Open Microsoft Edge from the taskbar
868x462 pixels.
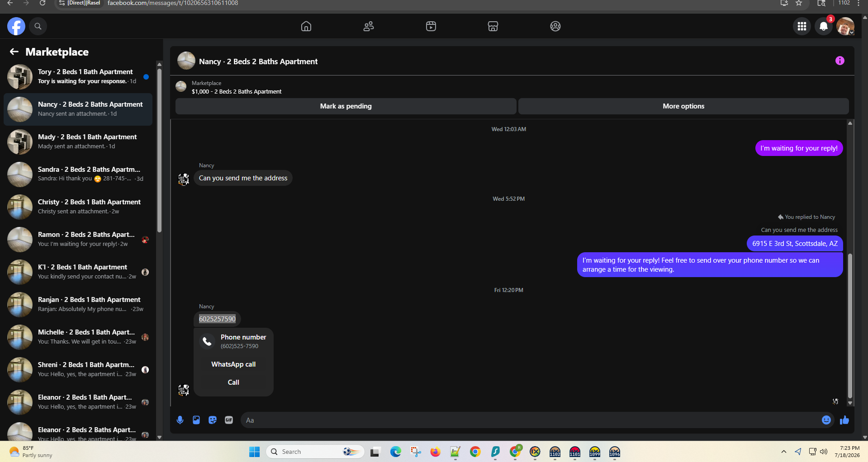[396, 452]
